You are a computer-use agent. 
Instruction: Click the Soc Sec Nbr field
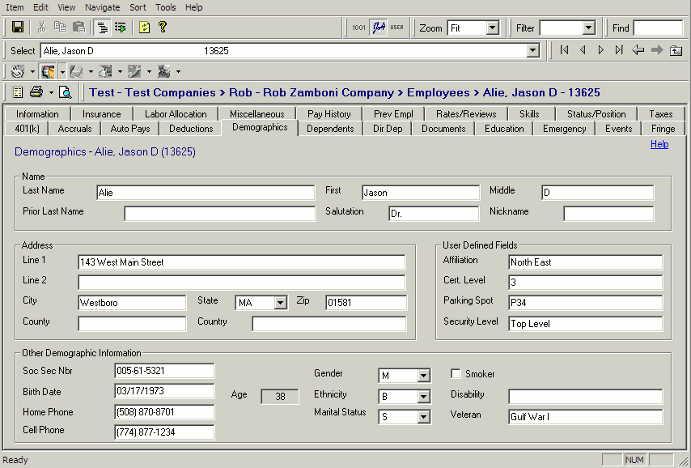(164, 371)
